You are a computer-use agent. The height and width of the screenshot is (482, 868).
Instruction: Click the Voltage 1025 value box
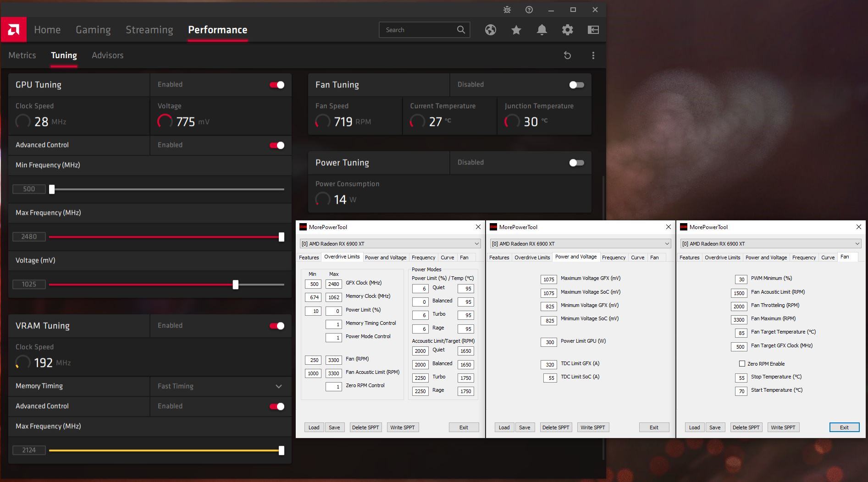(x=29, y=285)
